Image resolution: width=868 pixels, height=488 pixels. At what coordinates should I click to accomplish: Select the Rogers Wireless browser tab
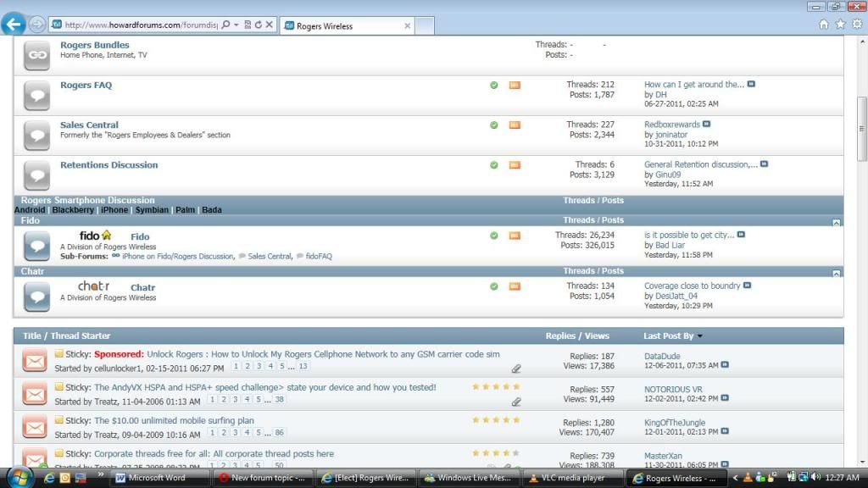coord(347,26)
